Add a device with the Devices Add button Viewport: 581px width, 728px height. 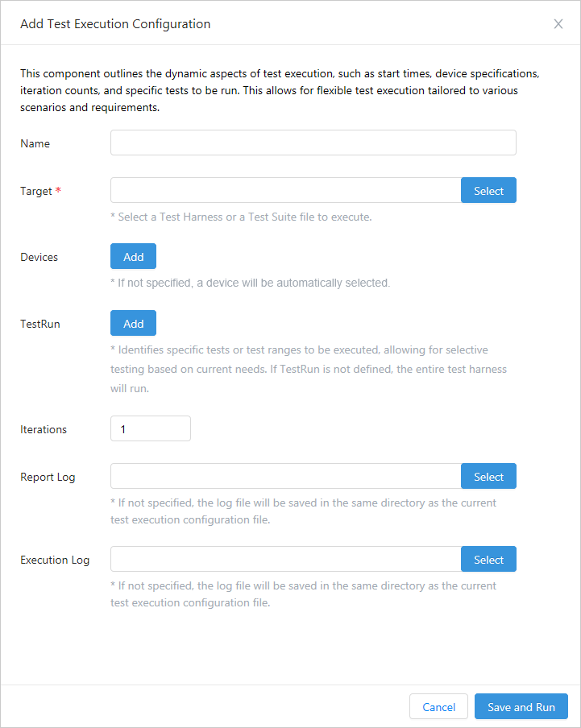(x=133, y=257)
